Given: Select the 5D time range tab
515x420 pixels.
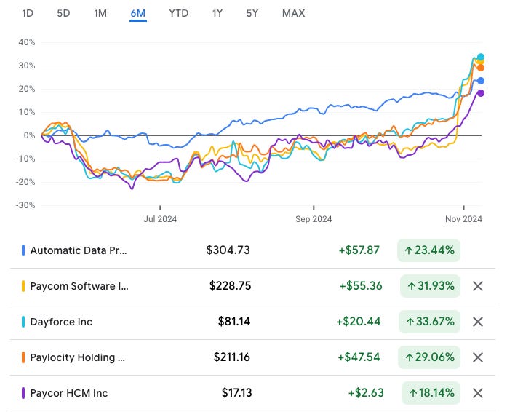Looking at the screenshot, I should [63, 14].
